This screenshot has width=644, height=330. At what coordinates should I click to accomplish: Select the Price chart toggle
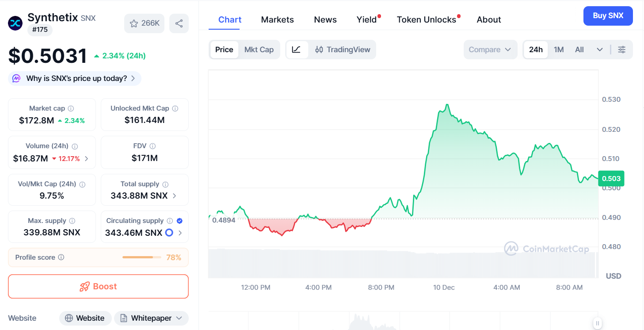point(224,50)
